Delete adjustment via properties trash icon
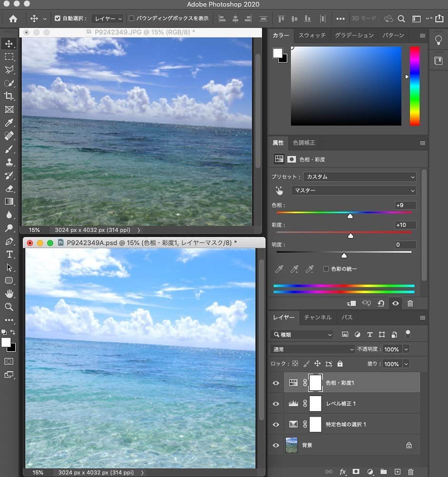Image resolution: width=448 pixels, height=477 pixels. (x=410, y=303)
